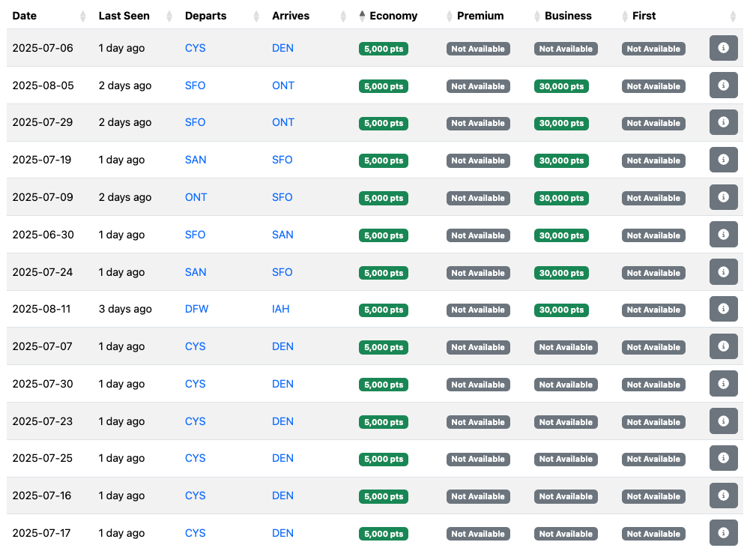Open info button in 2025-07-29 row
The image size is (756, 551).
[723, 122]
